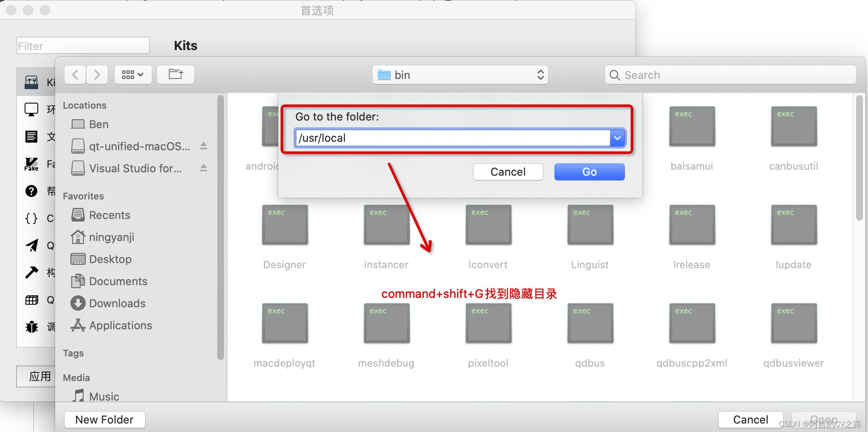Click the file grid vertical scrollbar
Image resolution: width=868 pixels, height=432 pixels.
[x=860, y=158]
